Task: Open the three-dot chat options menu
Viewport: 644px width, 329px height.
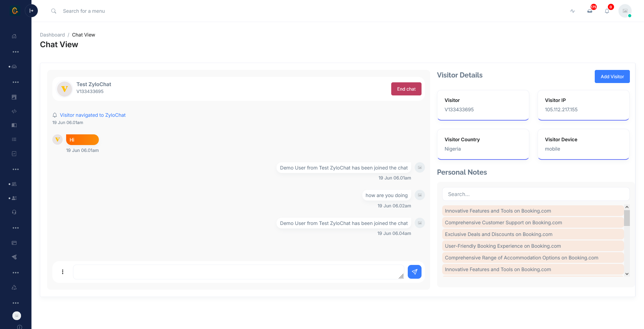Action: click(63, 272)
